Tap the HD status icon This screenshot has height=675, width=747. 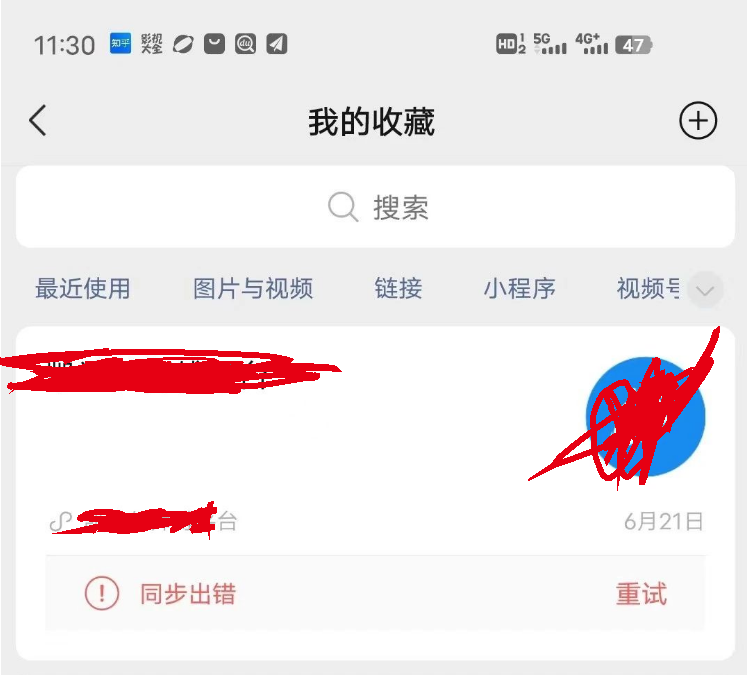[511, 44]
